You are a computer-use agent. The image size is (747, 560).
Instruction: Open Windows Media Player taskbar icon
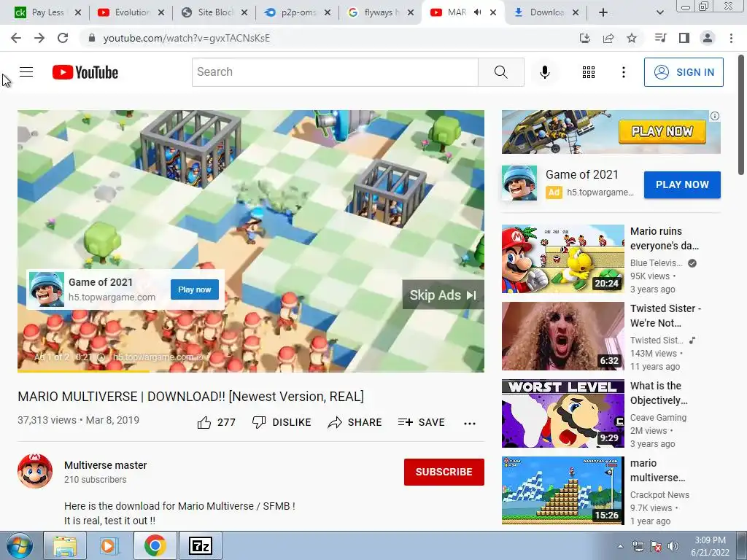pyautogui.click(x=108, y=545)
